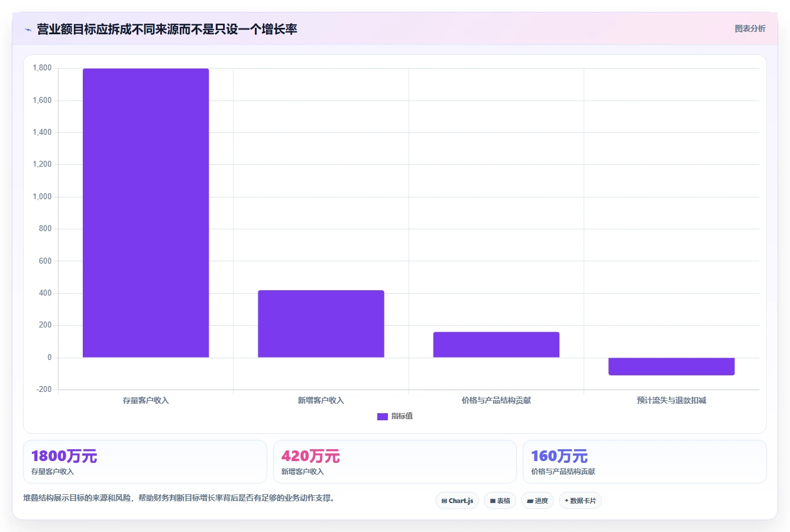Click the x-axis label 价格与产品结构贡献

coord(496,401)
